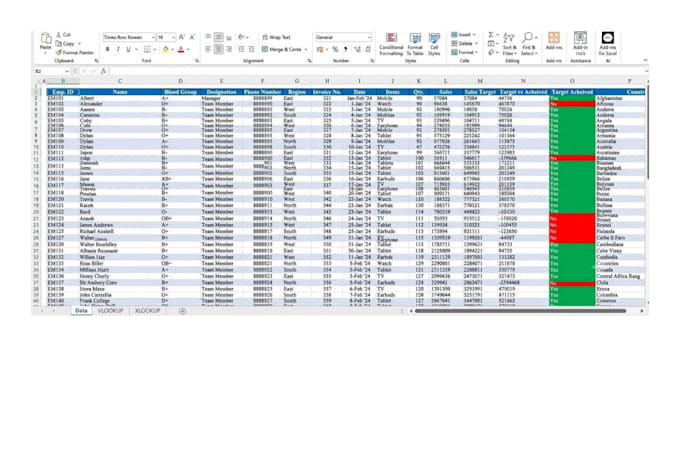Align cell text to the left
Image resolution: width=680 pixels, height=459 pixels.
coord(208,49)
